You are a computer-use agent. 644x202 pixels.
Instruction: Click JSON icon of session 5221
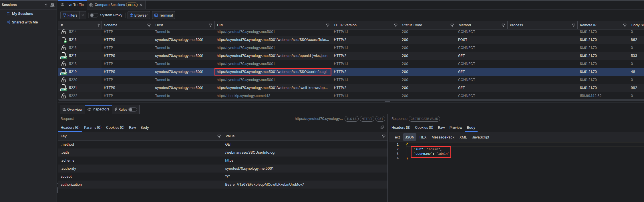point(64,88)
